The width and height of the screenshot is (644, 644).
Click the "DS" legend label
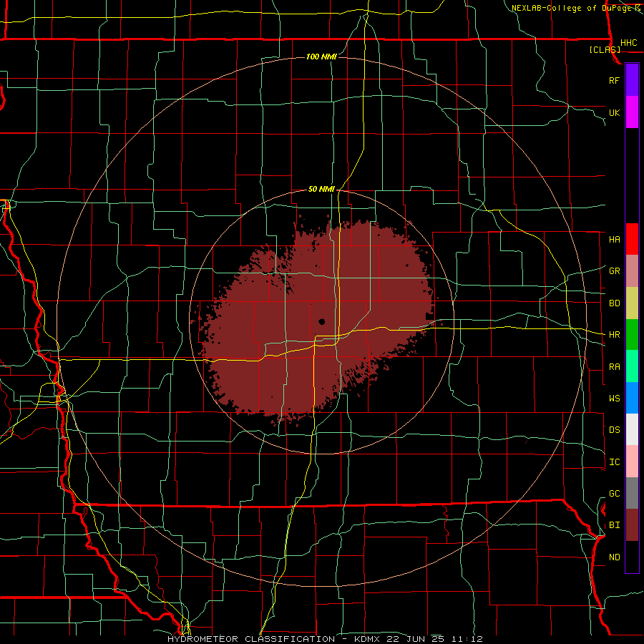(614, 430)
